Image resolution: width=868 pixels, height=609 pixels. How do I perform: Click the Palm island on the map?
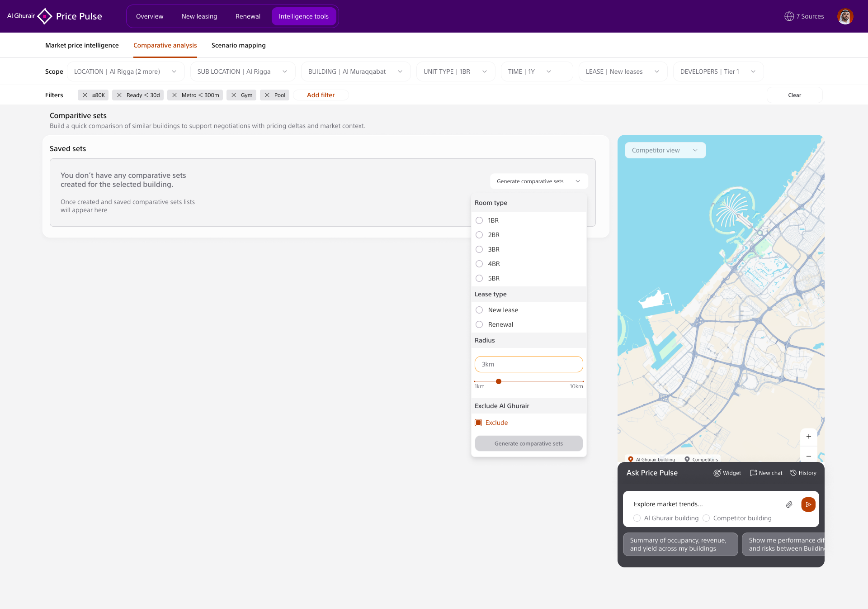731,210
